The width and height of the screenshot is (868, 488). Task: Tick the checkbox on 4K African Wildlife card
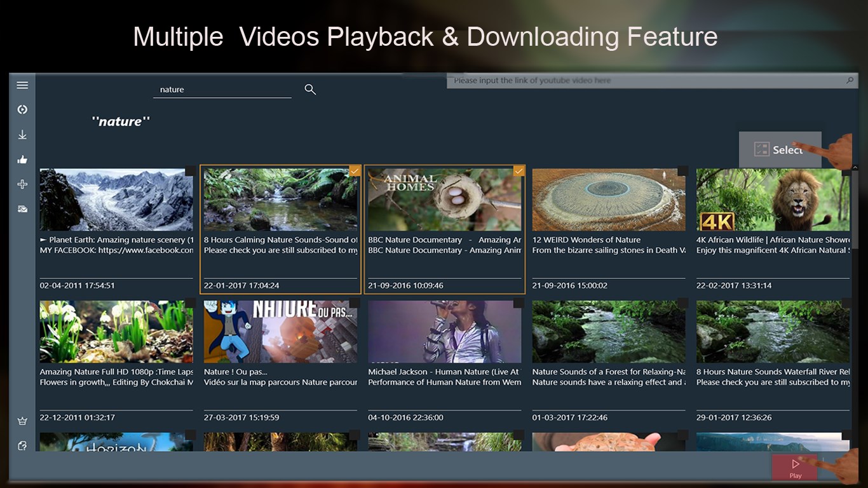coord(846,171)
